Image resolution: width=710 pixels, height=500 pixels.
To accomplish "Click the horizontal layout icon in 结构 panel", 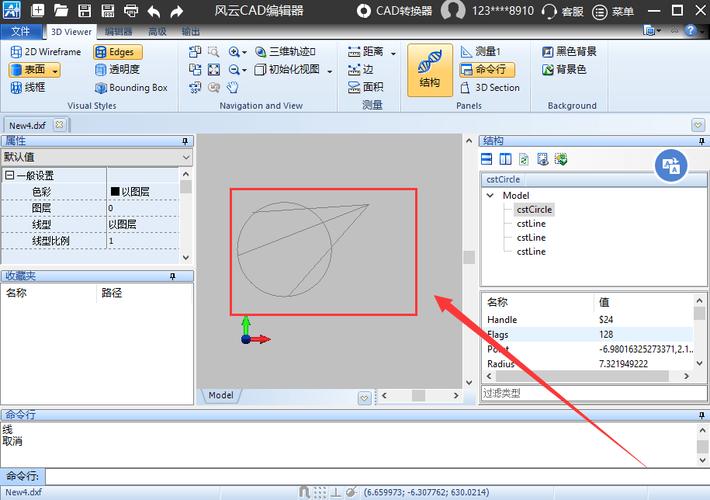I will pos(486,159).
